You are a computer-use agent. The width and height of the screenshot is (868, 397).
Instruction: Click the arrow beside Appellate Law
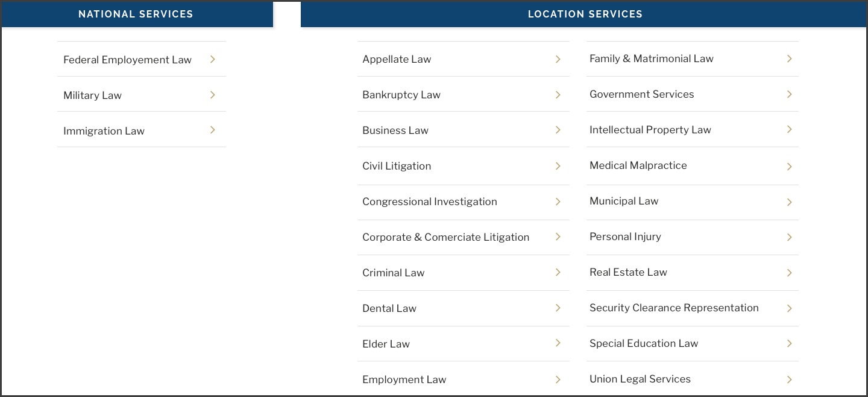pyautogui.click(x=558, y=59)
